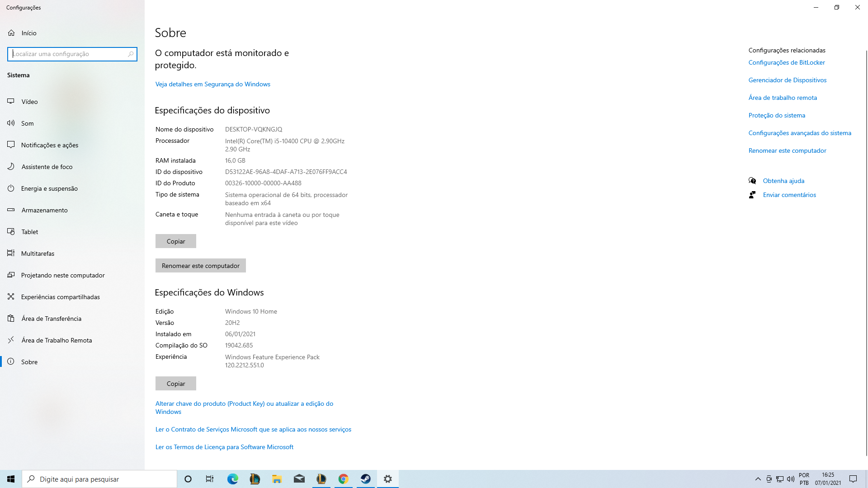Select Multitarefas menu label

[38, 253]
